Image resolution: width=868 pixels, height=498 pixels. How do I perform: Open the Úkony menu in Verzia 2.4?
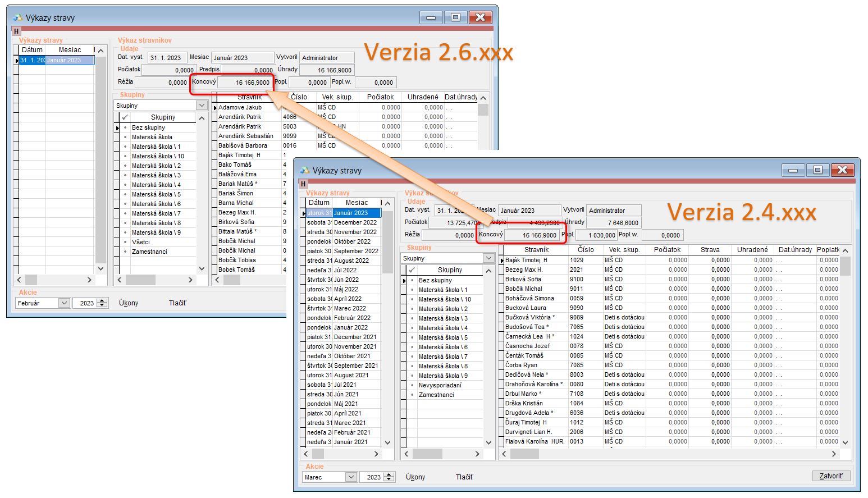pos(415,477)
